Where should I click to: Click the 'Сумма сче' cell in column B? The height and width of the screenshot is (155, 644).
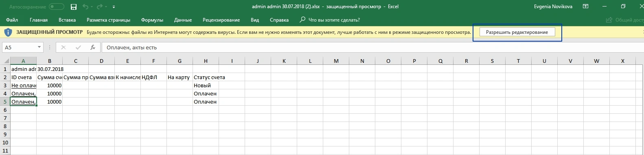coord(49,77)
